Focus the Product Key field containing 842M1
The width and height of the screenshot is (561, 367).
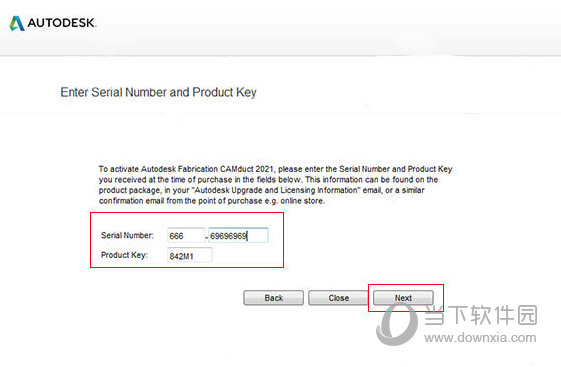tap(190, 256)
